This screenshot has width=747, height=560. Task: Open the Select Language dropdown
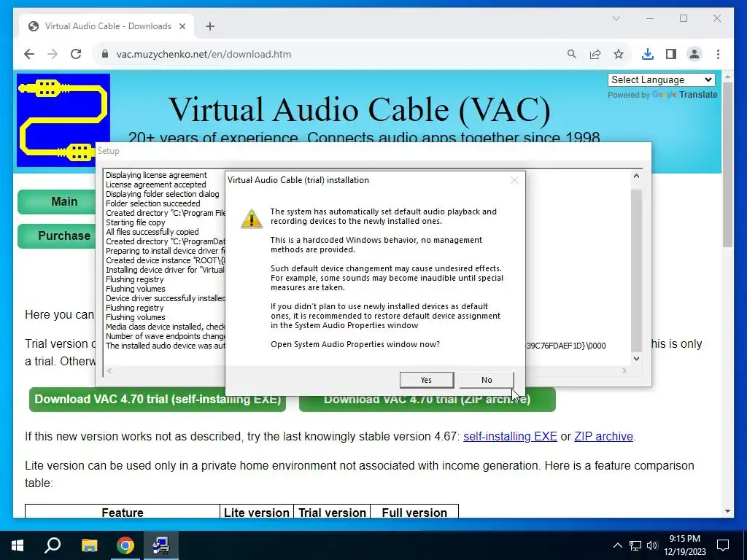pyautogui.click(x=661, y=80)
